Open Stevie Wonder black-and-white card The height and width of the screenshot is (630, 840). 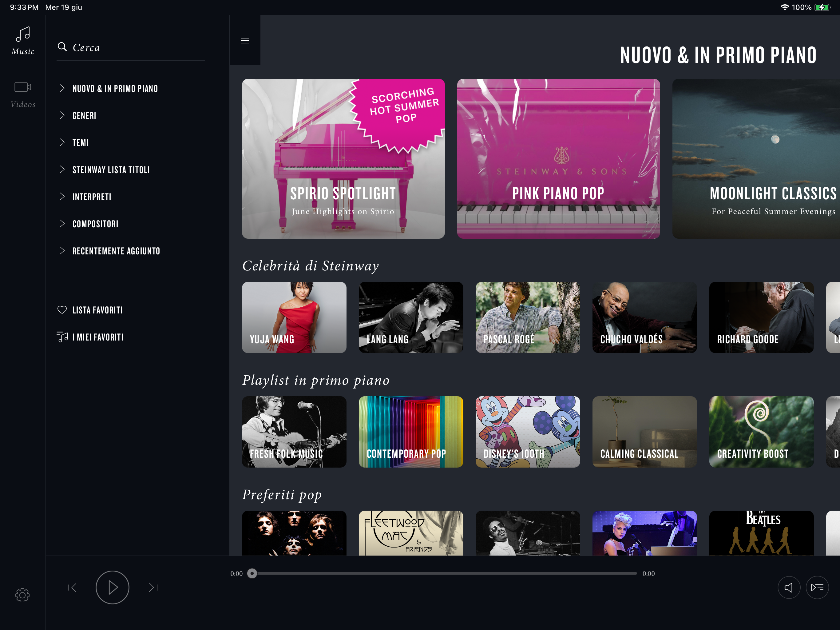pos(528,533)
